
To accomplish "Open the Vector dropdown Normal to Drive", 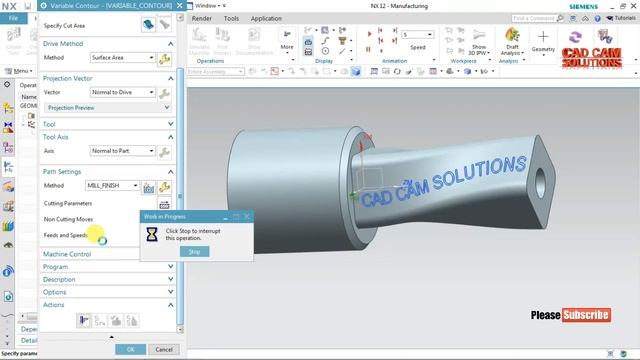I will 122,92.
